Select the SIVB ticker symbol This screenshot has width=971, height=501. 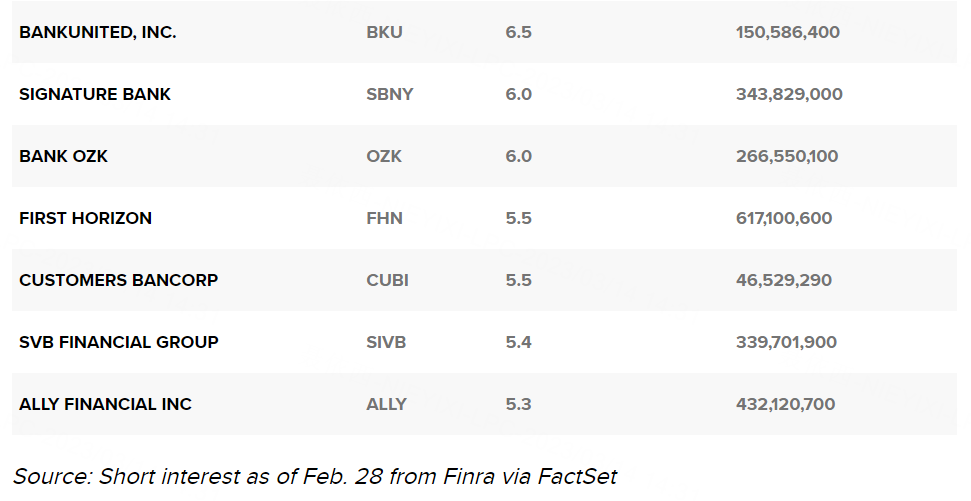pyautogui.click(x=387, y=342)
